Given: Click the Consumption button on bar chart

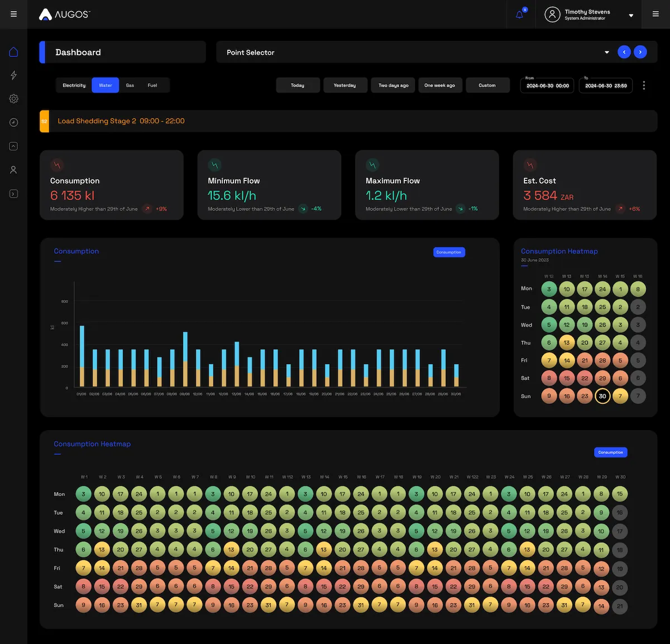Looking at the screenshot, I should point(449,252).
